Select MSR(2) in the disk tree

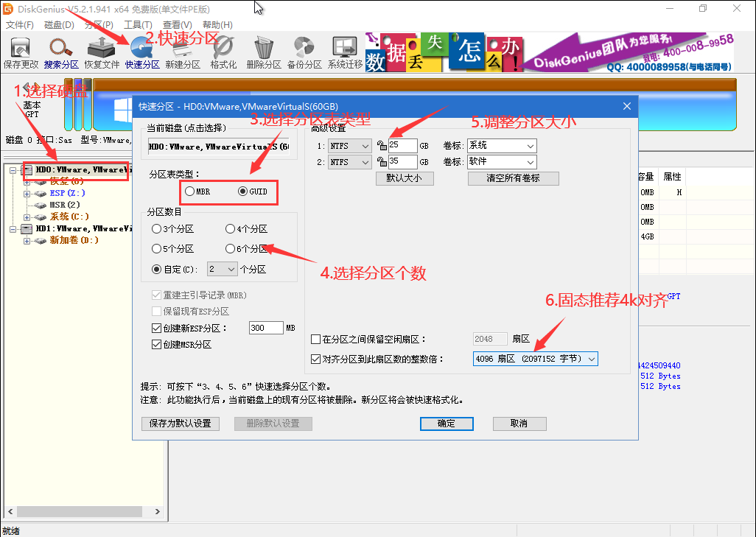click(x=65, y=205)
